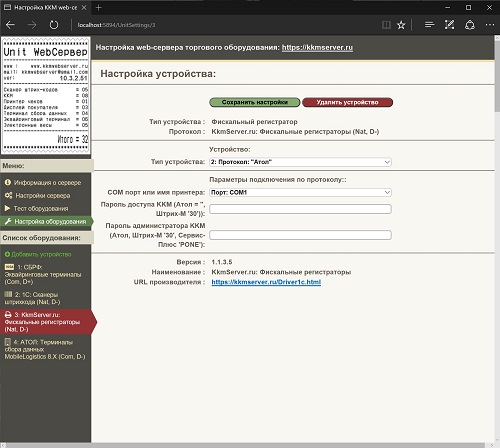Open the Hub (three lines) icon

(x=429, y=25)
